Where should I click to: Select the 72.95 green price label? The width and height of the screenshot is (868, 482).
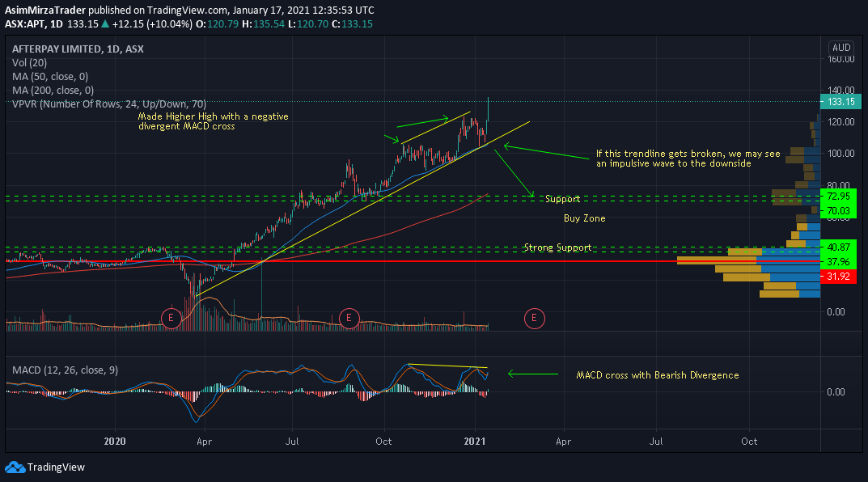[838, 197]
